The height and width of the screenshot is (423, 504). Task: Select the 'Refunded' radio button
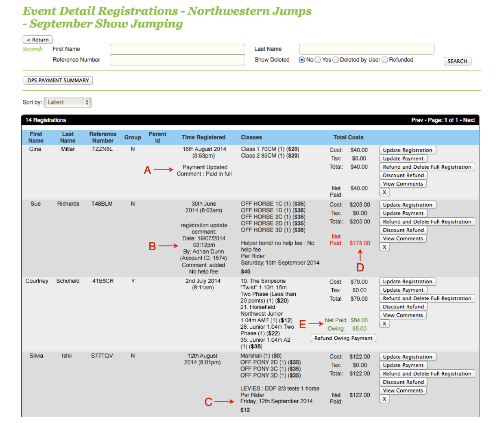pos(385,60)
